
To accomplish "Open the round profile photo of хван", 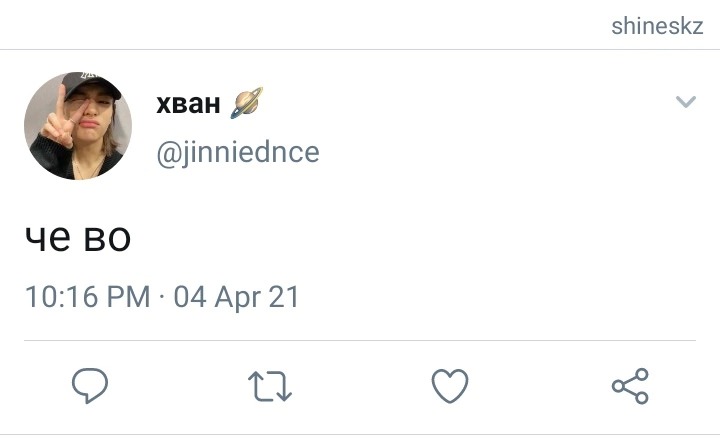I will (x=78, y=125).
